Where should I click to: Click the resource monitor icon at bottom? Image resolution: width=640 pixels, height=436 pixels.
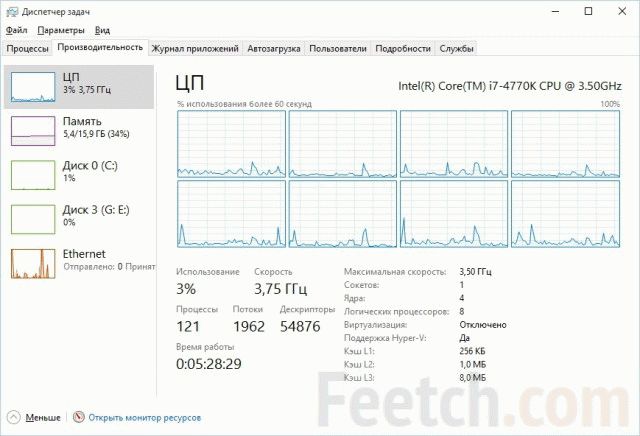[78, 417]
